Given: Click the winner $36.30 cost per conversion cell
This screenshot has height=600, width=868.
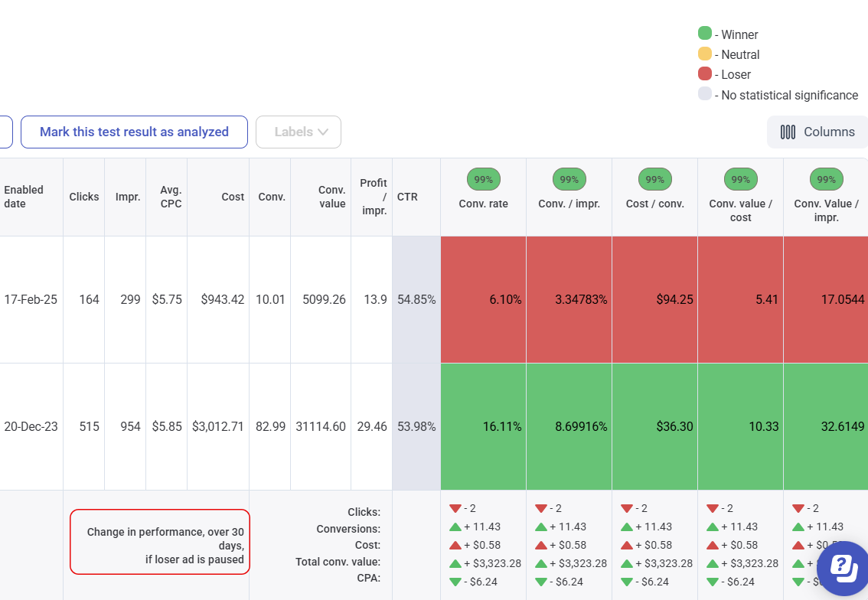Looking at the screenshot, I should click(x=654, y=426).
